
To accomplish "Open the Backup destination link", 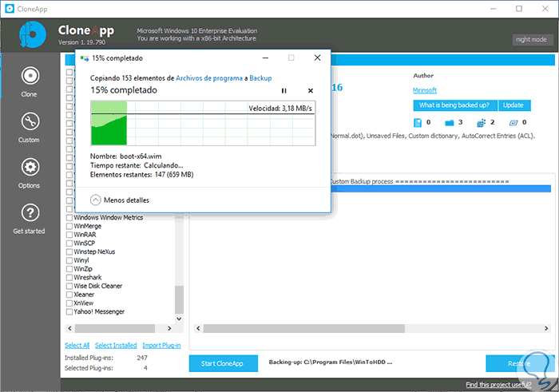I will pos(260,78).
